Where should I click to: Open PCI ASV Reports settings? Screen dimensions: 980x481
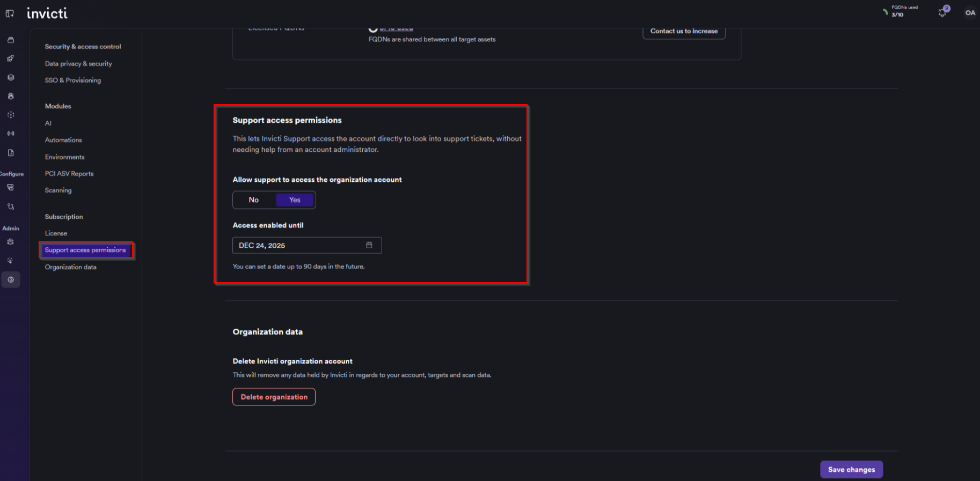coord(69,174)
